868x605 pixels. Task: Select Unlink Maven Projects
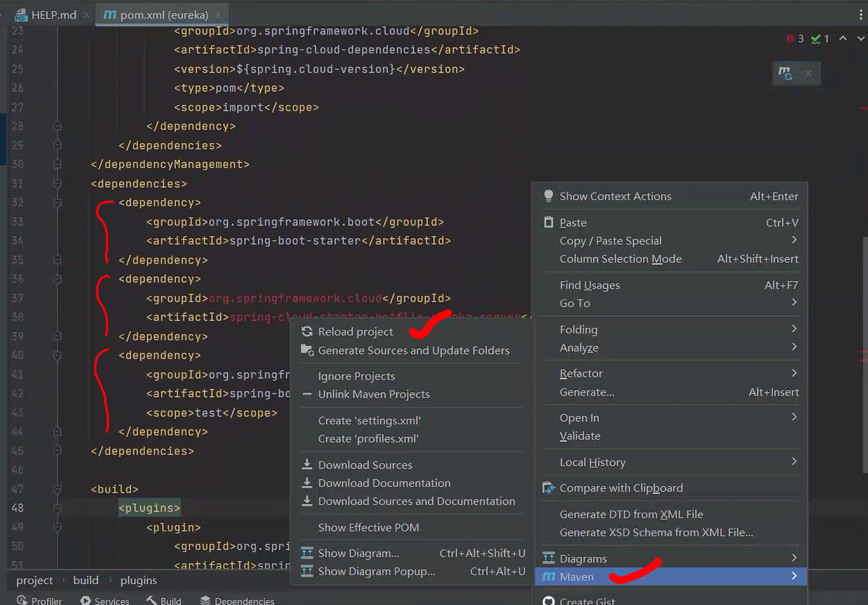(374, 394)
